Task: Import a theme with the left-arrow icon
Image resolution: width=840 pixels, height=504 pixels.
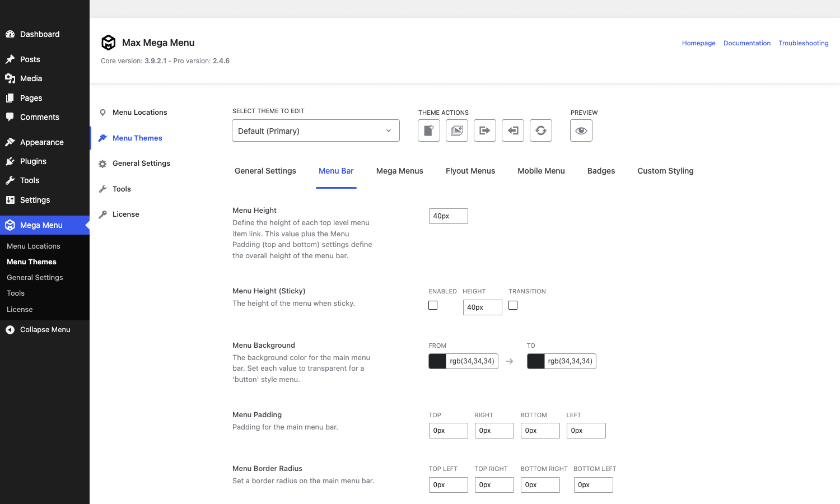Action: 513,130
